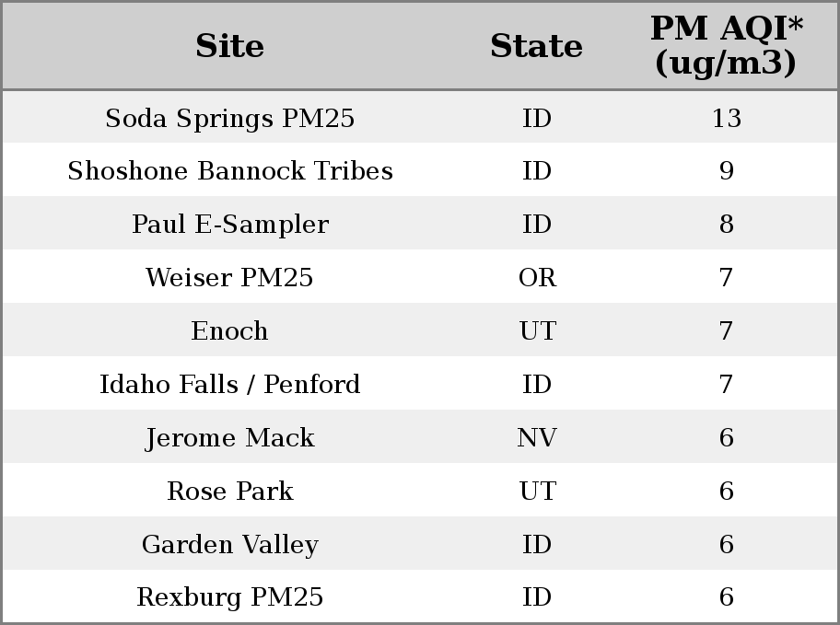Click the AQI value 13 for Soda Springs
The height and width of the screenshot is (625, 840).
click(x=727, y=118)
